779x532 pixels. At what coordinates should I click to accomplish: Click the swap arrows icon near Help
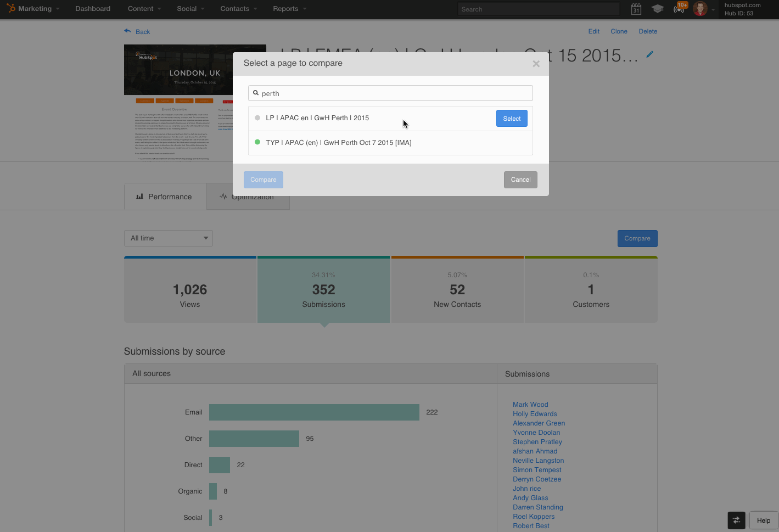pos(736,520)
